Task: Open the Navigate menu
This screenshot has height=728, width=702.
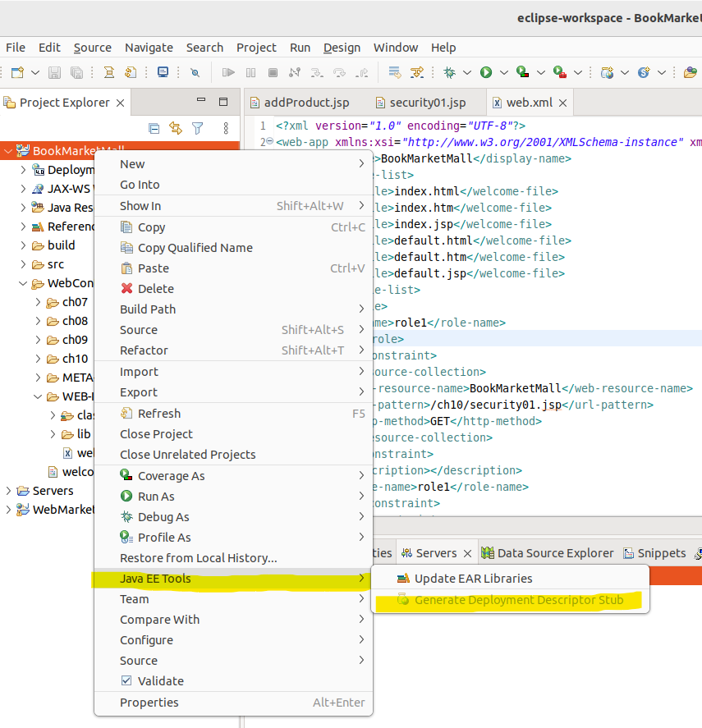Action: pyautogui.click(x=149, y=48)
